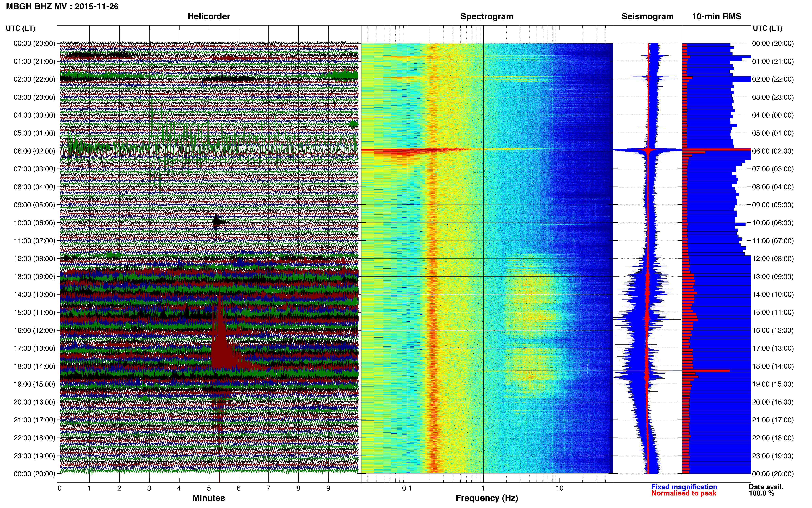Click '12:00 (08:00)' on the Helicorder time axis
812x508 pixels.
[34, 259]
